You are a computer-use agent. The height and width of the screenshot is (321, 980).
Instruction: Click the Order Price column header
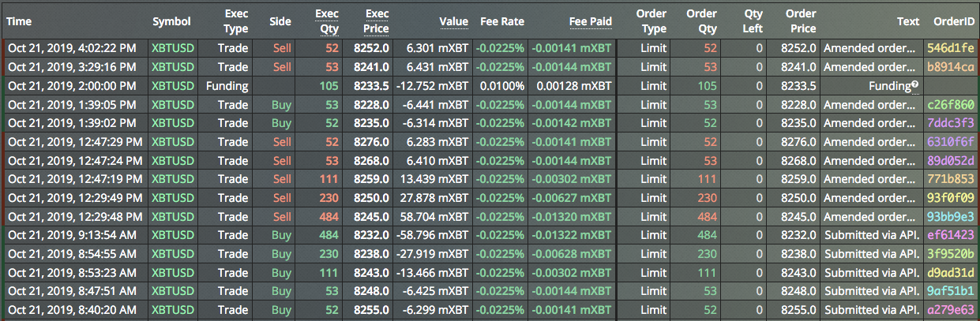802,21
